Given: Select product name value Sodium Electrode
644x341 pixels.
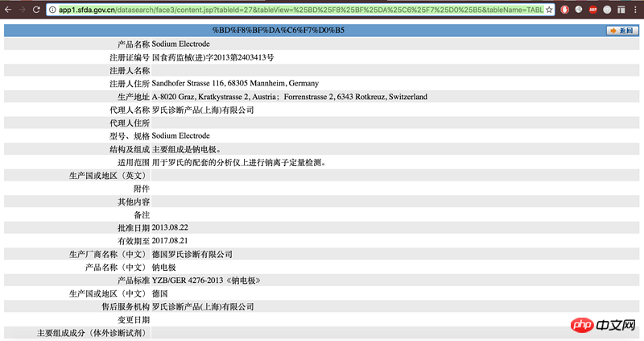Looking at the screenshot, I should 180,44.
